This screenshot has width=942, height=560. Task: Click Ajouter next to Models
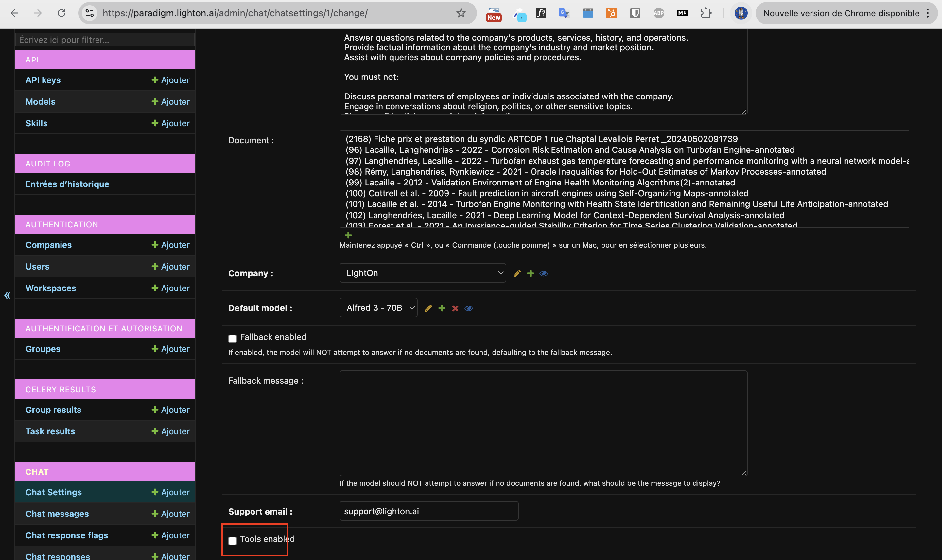170,101
